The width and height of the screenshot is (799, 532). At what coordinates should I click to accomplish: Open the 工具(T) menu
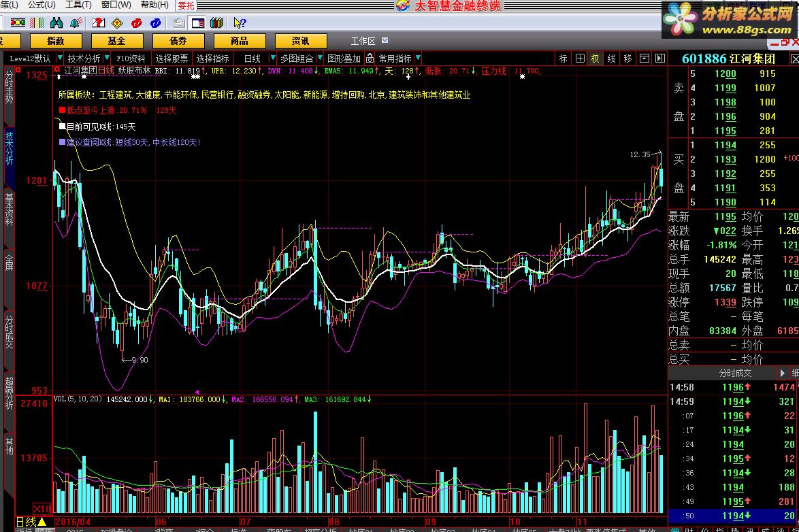click(x=78, y=5)
